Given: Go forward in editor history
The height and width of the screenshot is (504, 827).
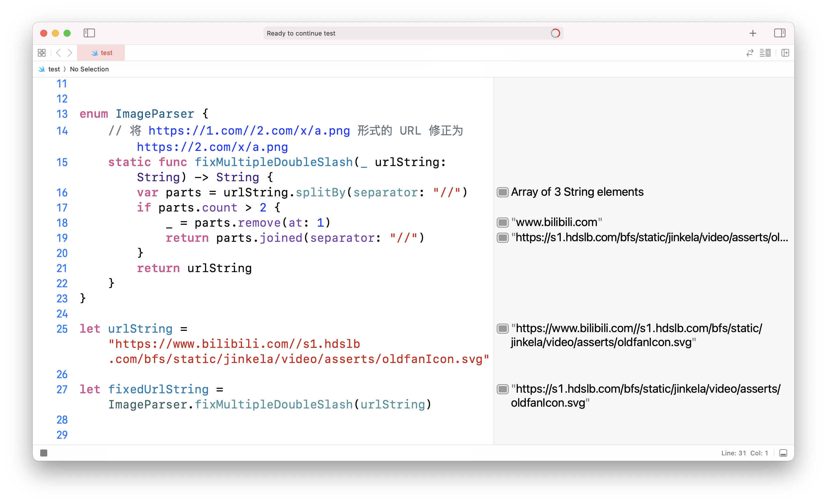Looking at the screenshot, I should tap(69, 53).
